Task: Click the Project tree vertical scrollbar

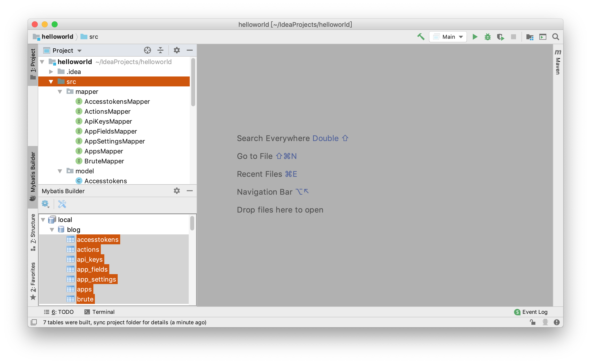Action: 193,82
